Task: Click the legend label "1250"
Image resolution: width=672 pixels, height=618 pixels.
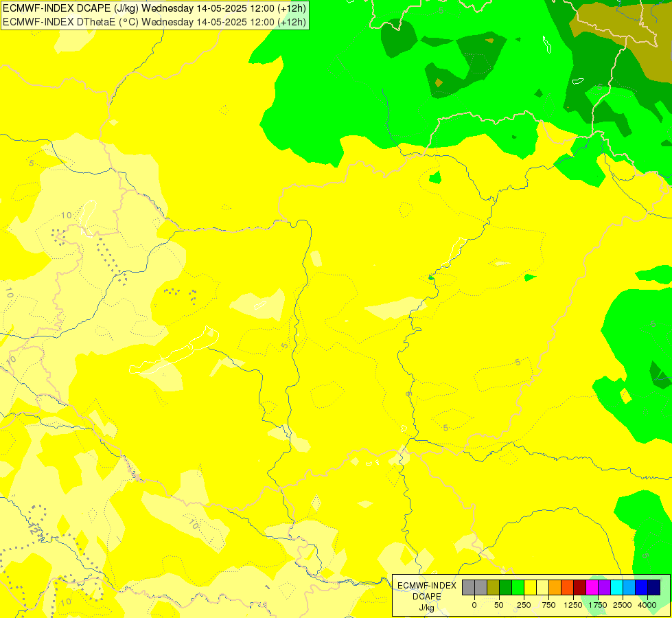Action: pos(573,605)
